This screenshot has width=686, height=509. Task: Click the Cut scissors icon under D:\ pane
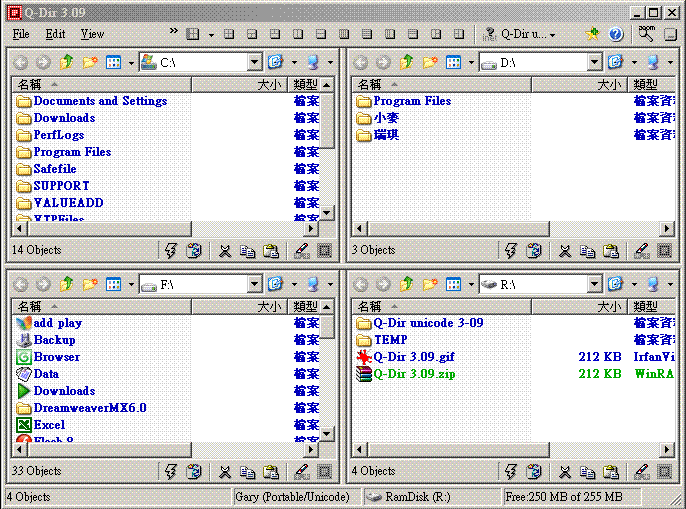click(565, 251)
